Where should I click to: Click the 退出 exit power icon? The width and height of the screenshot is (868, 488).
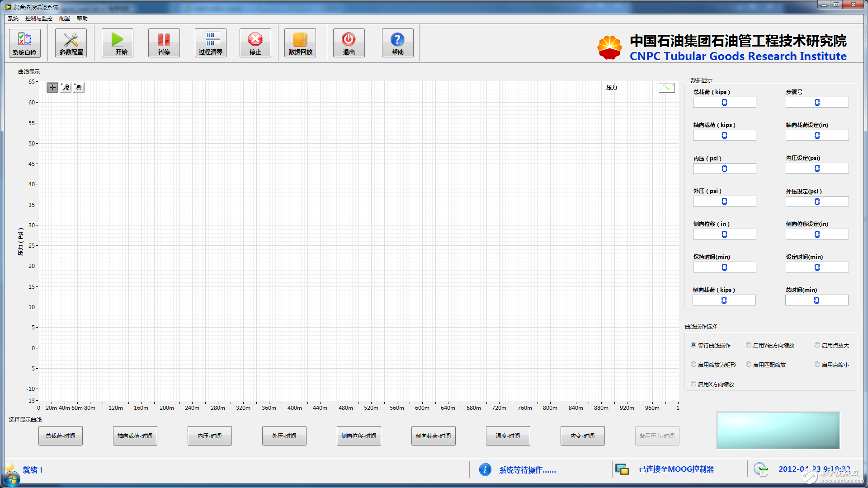tap(349, 43)
